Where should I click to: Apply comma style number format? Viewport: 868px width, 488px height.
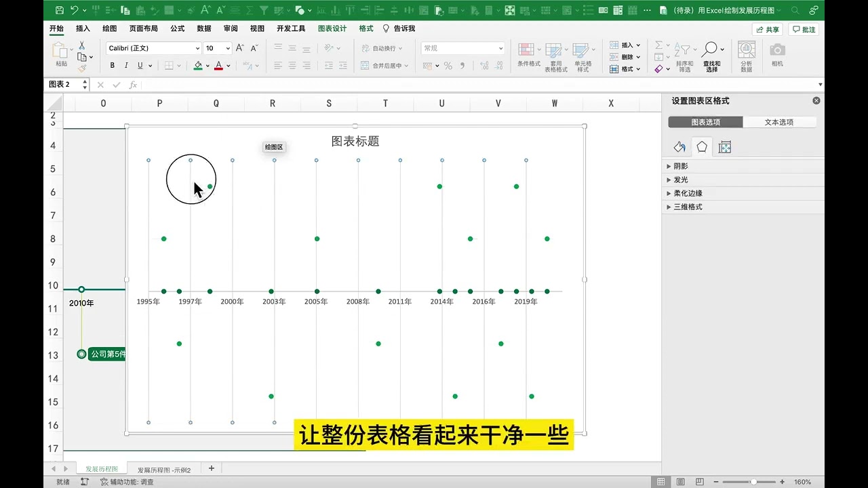tap(462, 66)
